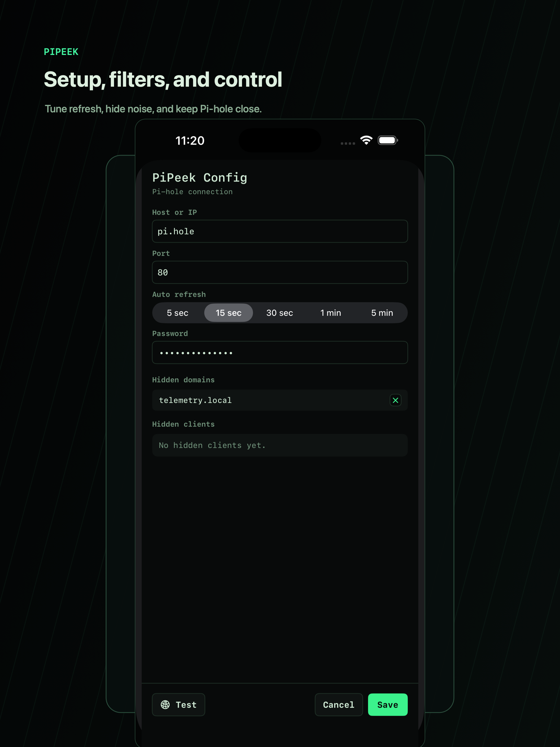Tap the Wi-Fi status icon
The image size is (560, 747).
click(366, 140)
